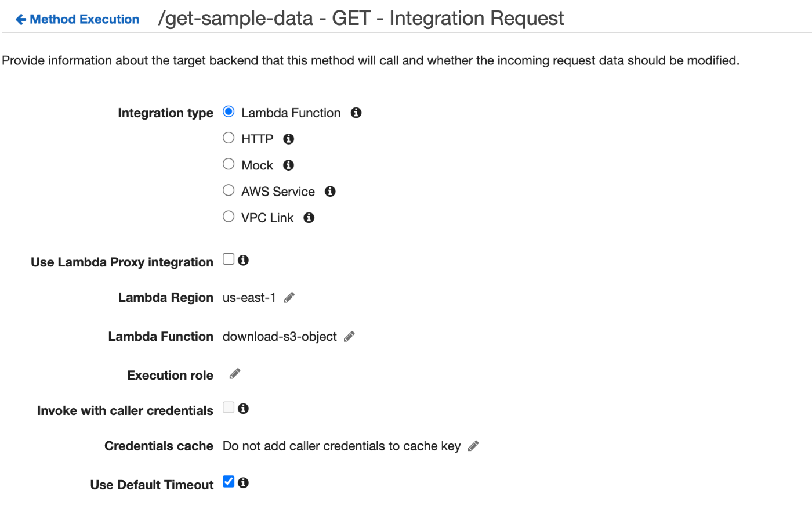Click the Lambda Function info icon

click(356, 113)
